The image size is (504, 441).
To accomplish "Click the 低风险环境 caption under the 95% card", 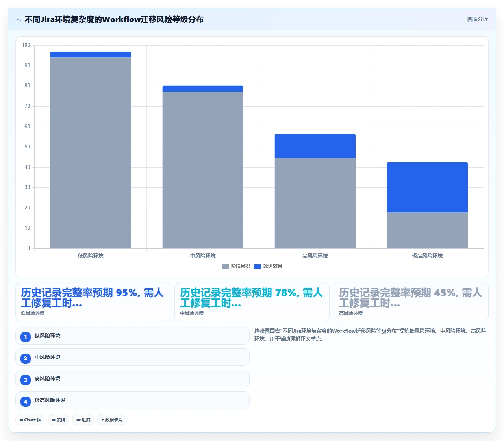I will tap(33, 313).
